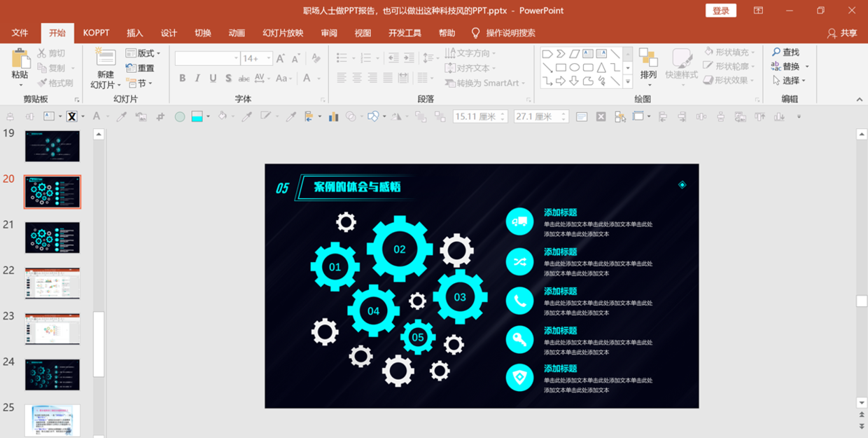Toggle underline formatting (U)
This screenshot has height=438, width=868.
[x=213, y=78]
